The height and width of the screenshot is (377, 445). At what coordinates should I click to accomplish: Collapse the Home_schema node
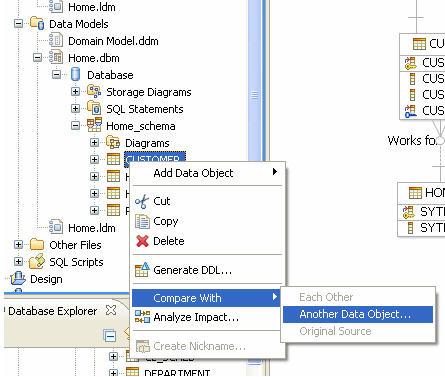[76, 126]
